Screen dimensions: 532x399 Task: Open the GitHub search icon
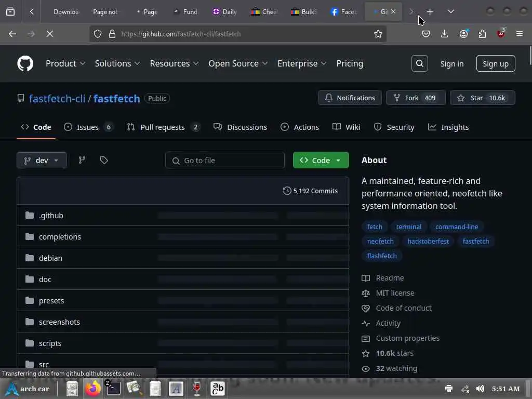click(419, 63)
